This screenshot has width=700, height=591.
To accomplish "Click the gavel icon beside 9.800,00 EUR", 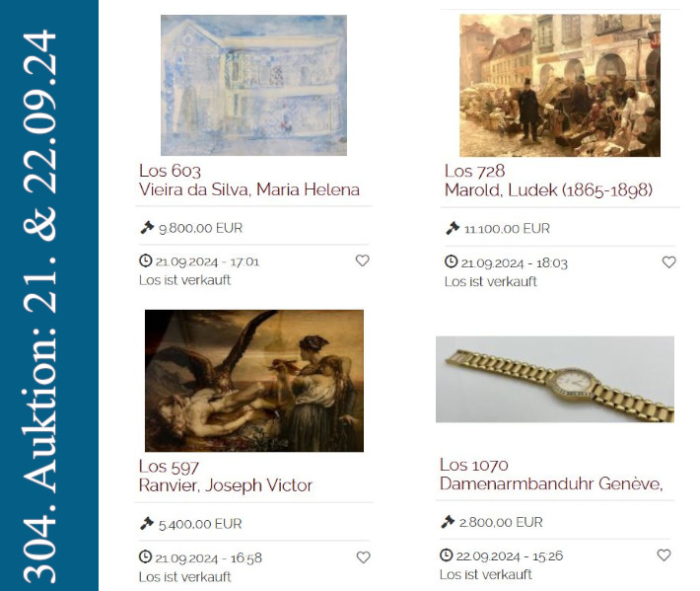I will pos(147,227).
